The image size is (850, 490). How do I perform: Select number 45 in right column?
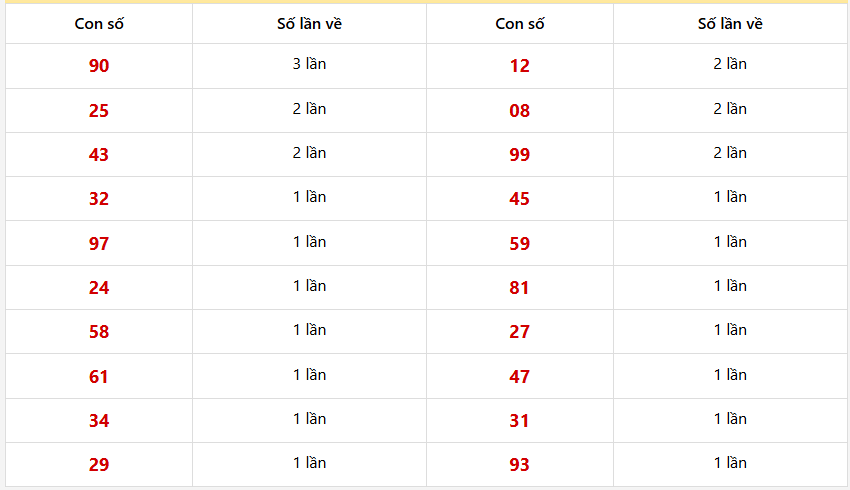[519, 198]
